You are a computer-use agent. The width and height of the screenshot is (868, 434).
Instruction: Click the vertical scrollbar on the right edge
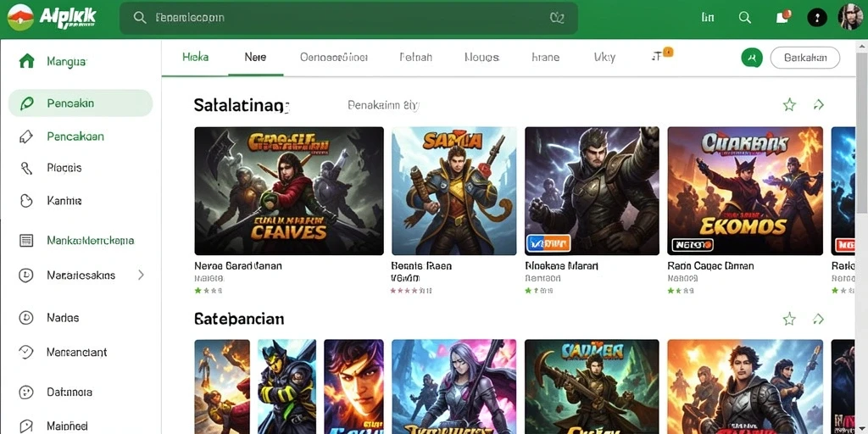(862, 133)
